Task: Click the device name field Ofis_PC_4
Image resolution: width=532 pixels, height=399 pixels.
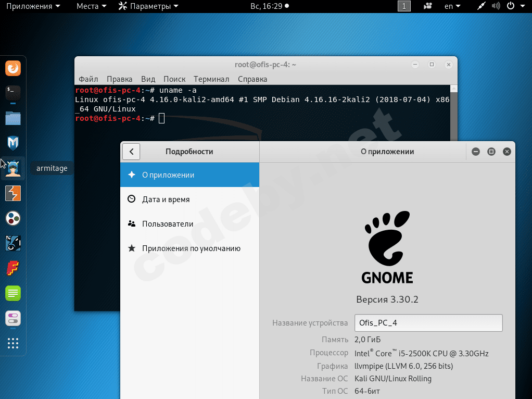Action: (428, 323)
